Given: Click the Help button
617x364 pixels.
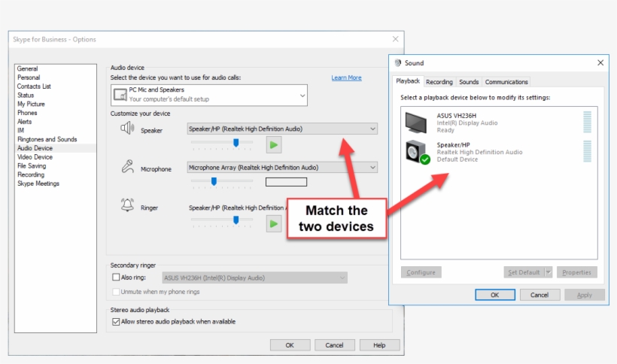Looking at the screenshot, I should [x=379, y=345].
